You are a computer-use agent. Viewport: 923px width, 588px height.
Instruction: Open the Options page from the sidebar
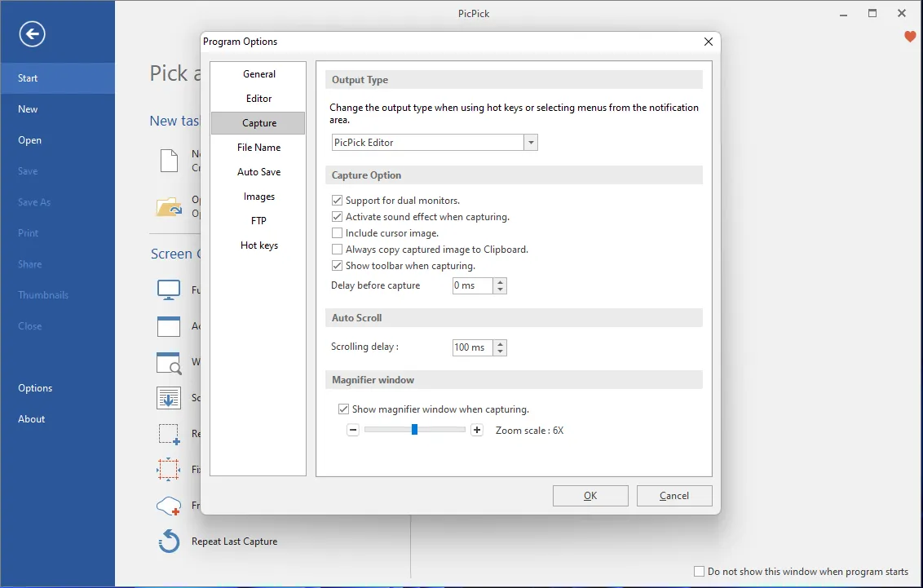(x=35, y=387)
